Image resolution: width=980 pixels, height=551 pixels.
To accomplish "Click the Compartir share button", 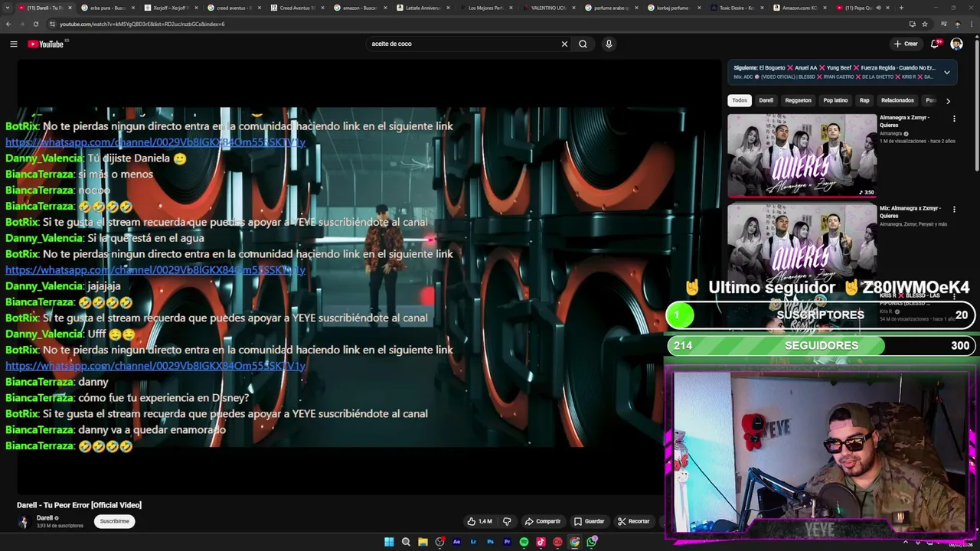I will point(542,521).
